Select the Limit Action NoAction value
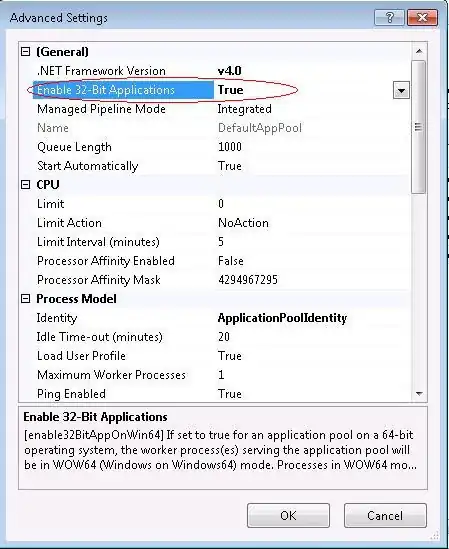 point(243,223)
